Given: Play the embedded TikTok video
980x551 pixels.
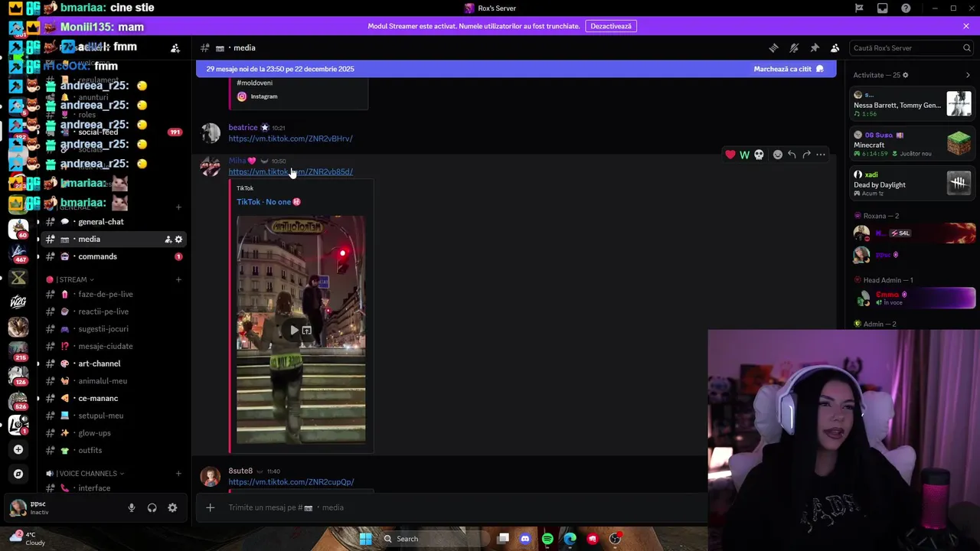Looking at the screenshot, I should [294, 331].
